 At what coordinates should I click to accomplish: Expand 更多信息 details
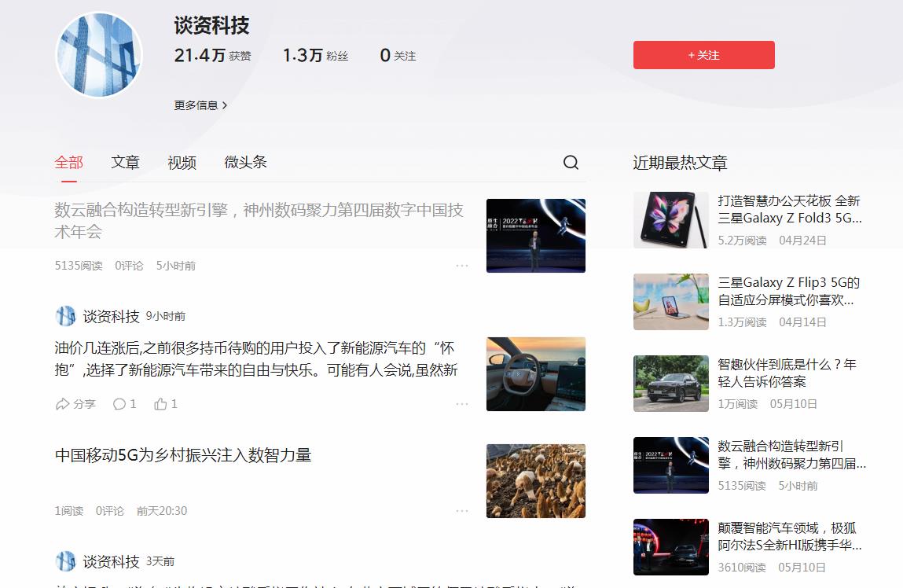tap(200, 105)
